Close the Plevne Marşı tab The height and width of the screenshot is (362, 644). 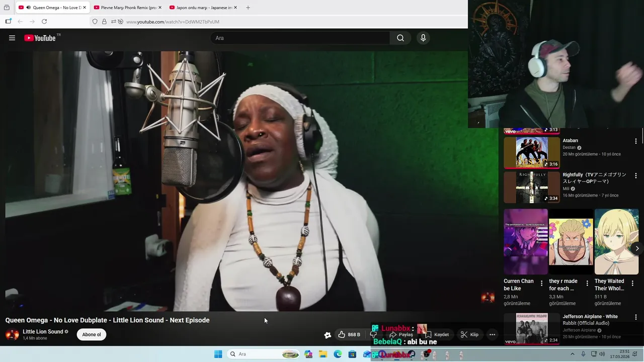(160, 8)
